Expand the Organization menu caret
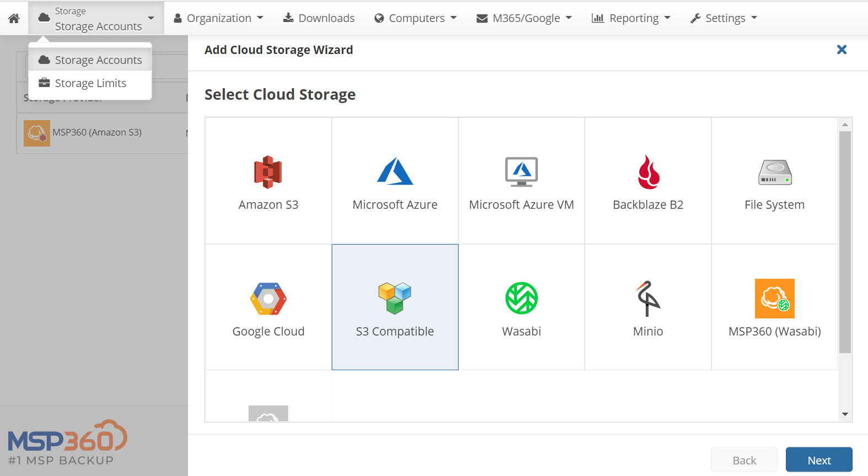 click(260, 18)
